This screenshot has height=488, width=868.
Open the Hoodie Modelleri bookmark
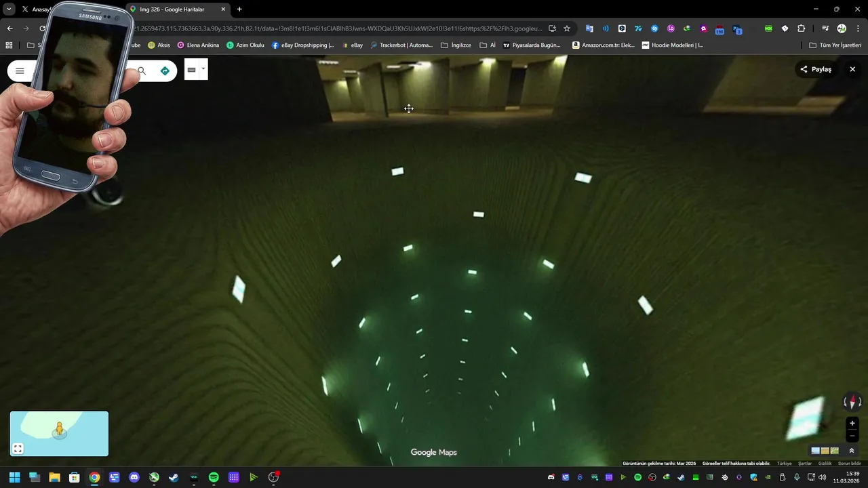pos(673,45)
